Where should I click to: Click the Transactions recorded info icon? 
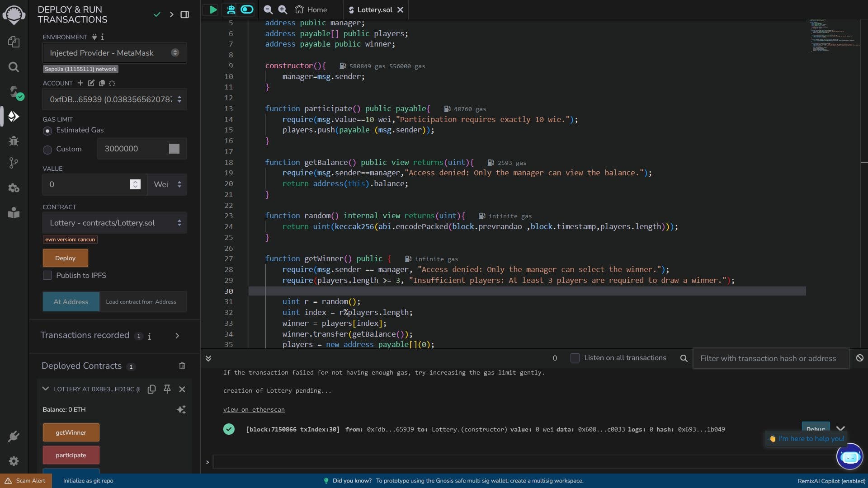coord(150,336)
